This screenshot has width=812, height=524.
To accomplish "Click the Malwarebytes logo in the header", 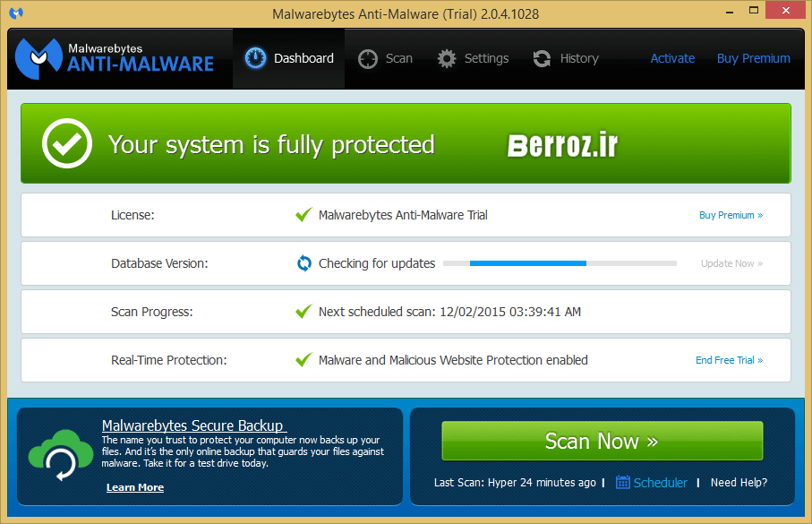I will tap(115, 58).
